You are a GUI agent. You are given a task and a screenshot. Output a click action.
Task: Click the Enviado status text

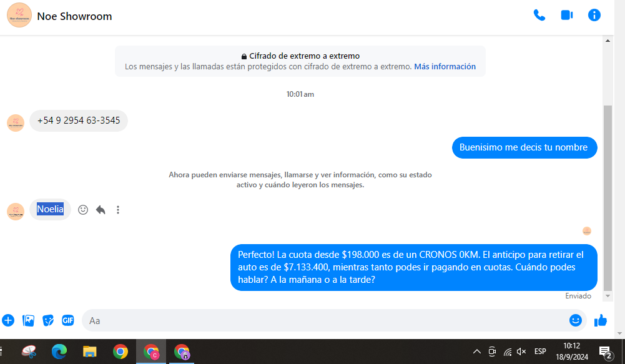pyautogui.click(x=578, y=296)
